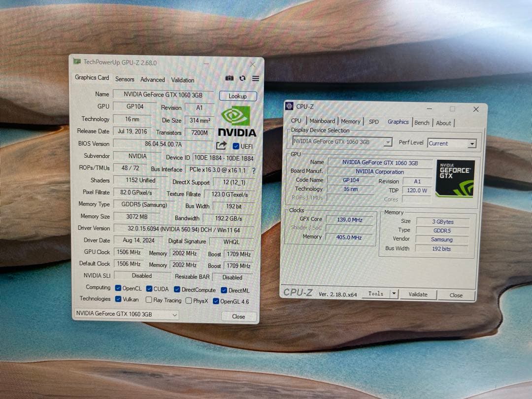Toggle the DirectML checkbox

pyautogui.click(x=224, y=290)
